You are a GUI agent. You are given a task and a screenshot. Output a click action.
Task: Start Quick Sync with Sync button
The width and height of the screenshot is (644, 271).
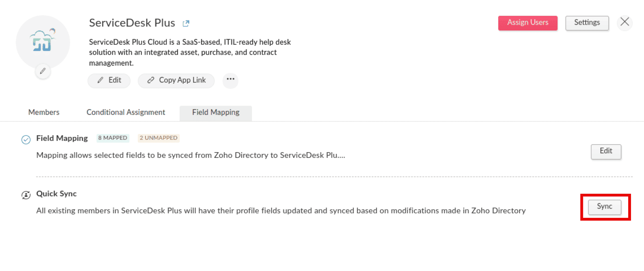click(604, 207)
